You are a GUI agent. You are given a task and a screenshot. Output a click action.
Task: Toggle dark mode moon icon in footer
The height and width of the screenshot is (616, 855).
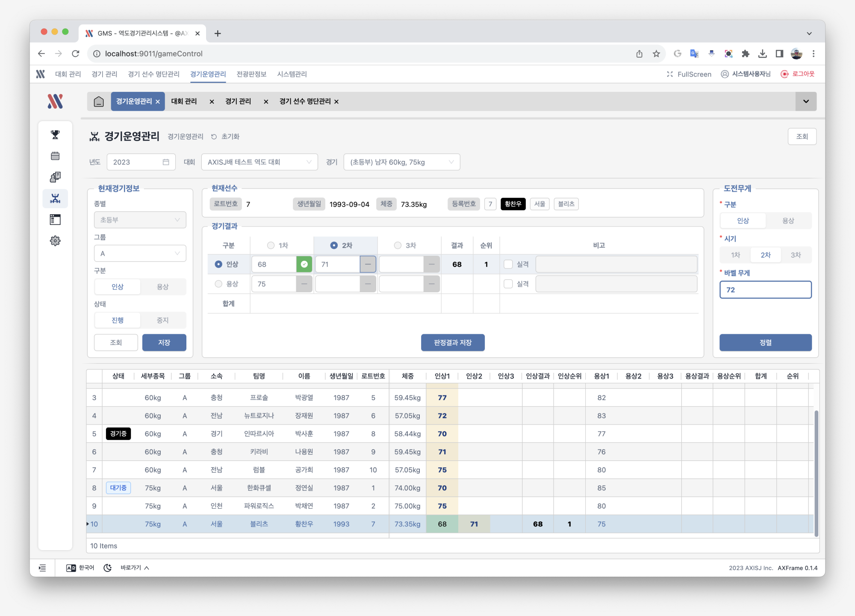pos(108,568)
